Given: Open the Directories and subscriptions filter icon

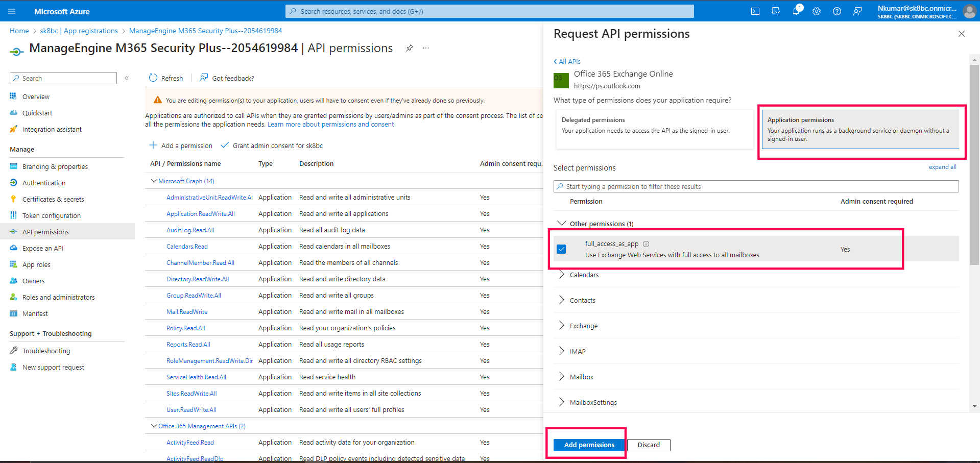Looking at the screenshot, I should (776, 11).
